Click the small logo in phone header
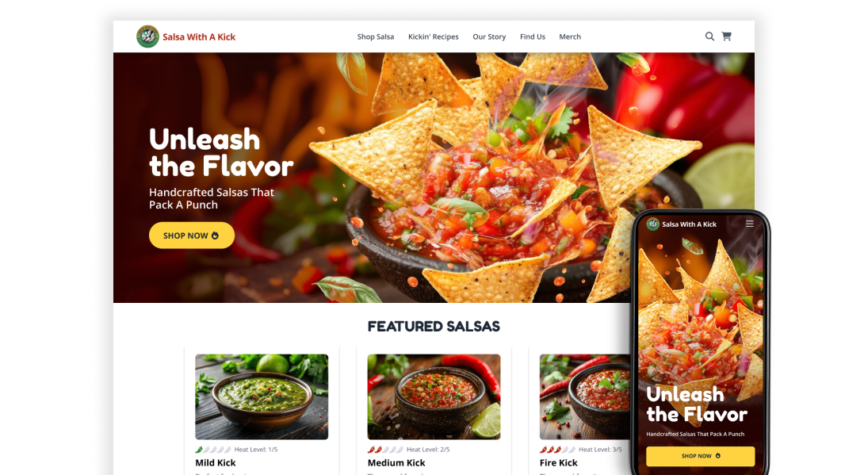 pyautogui.click(x=653, y=224)
